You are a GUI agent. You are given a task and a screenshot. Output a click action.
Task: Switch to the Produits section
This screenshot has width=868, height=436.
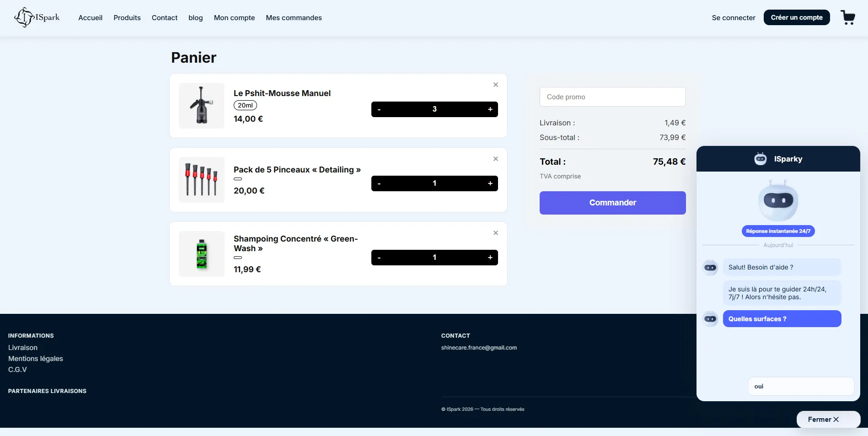(127, 17)
